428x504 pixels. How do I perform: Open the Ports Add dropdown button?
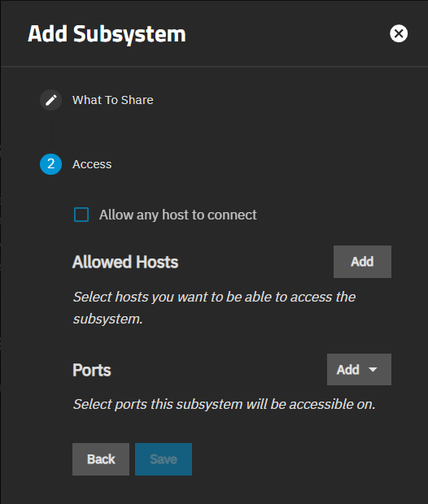coord(359,369)
